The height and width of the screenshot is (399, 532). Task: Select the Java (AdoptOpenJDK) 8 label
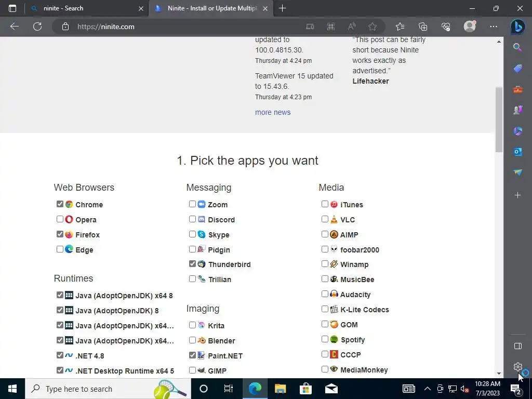pos(117,311)
